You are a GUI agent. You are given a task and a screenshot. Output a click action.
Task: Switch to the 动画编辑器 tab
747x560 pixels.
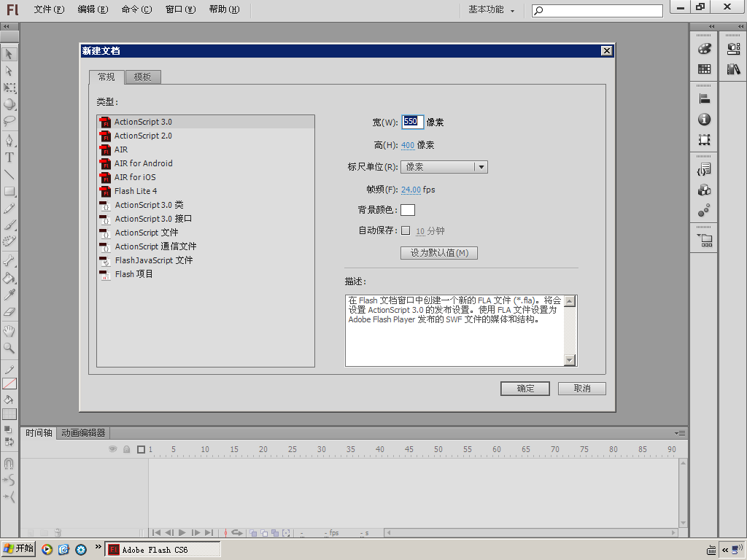coord(83,433)
